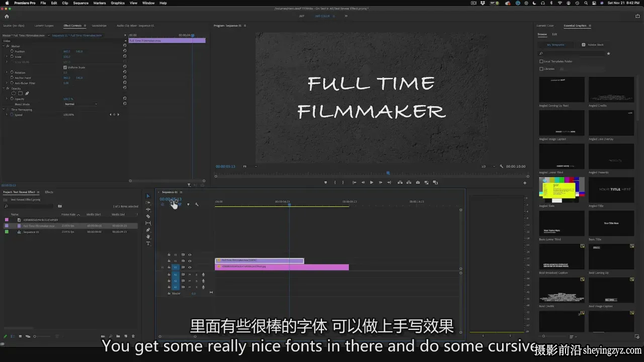
Task: Enable the Local Templates Folder checkbox
Action: [x=541, y=61]
